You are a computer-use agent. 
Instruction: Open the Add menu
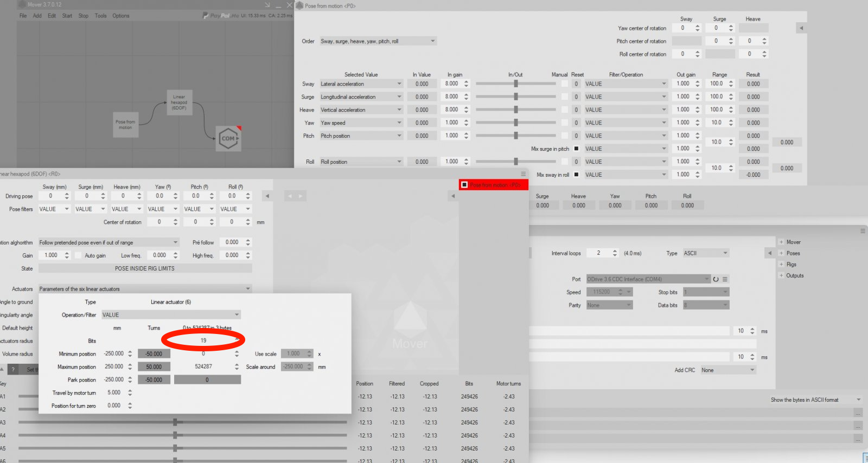(37, 16)
